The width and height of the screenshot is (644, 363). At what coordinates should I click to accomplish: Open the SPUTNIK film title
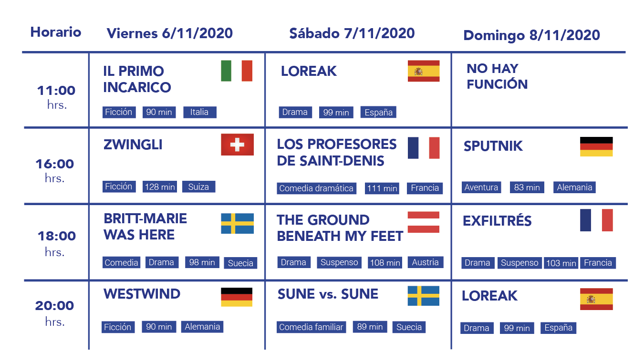point(493,146)
